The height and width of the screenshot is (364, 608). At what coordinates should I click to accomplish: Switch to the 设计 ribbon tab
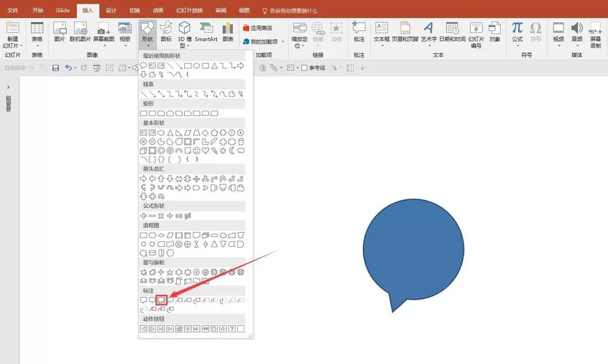pos(111,10)
